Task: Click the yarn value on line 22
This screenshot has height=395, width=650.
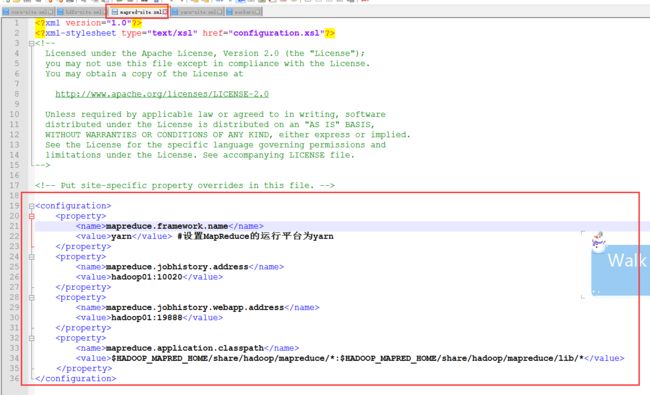Action: click(x=121, y=236)
